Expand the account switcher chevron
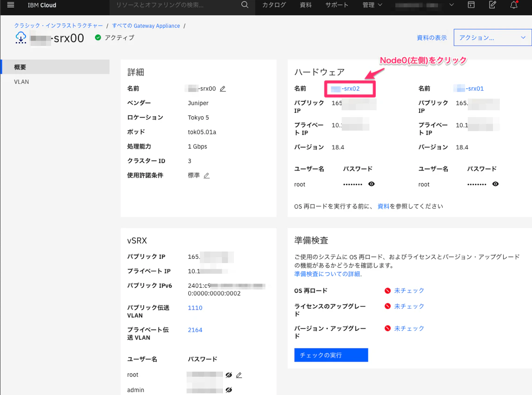This screenshot has width=532, height=395. (x=451, y=5)
